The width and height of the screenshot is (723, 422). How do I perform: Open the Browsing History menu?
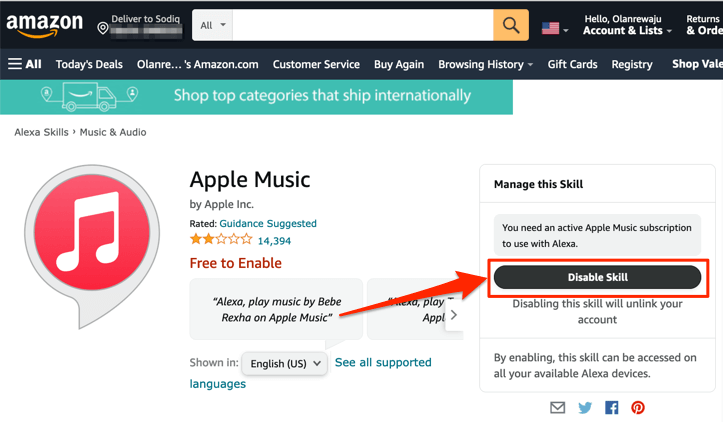tap(485, 64)
